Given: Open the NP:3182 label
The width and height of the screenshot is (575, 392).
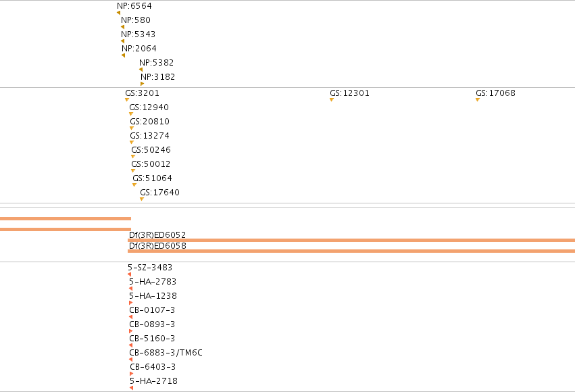Looking at the screenshot, I should tap(158, 77).
